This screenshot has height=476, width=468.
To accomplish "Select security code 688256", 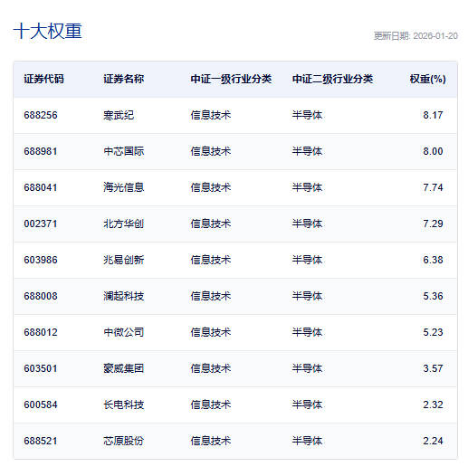I will tap(41, 115).
